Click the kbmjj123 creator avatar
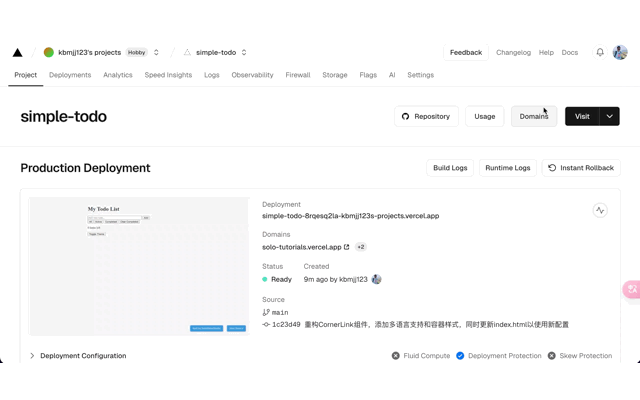The image size is (640, 400). pyautogui.click(x=376, y=279)
